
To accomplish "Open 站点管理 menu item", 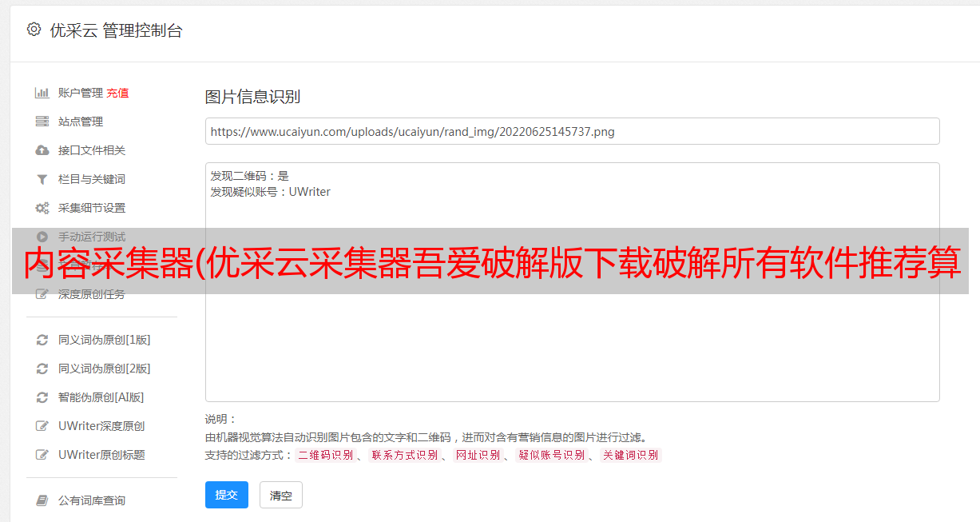I will [81, 122].
